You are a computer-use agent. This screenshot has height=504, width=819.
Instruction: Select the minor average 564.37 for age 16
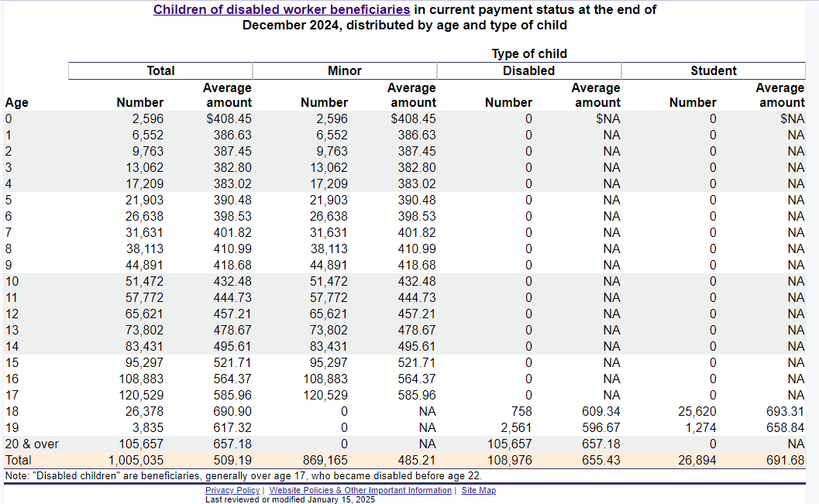tap(417, 379)
